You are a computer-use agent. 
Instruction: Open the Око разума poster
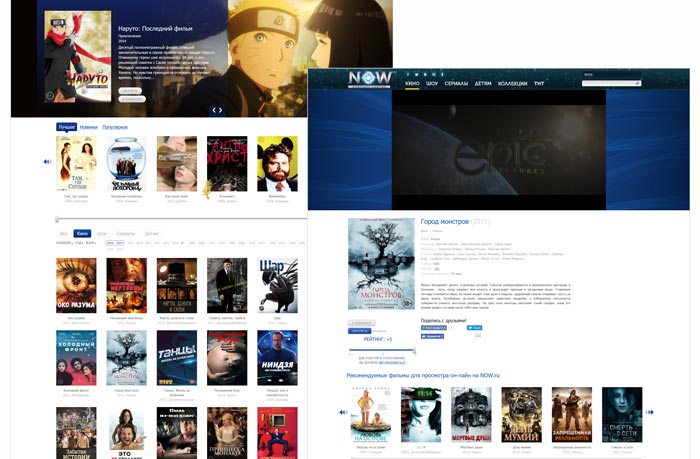76,285
